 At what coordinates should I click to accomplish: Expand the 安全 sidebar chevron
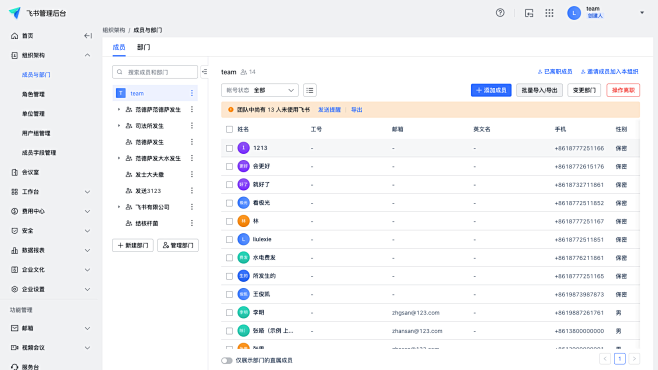(87, 231)
